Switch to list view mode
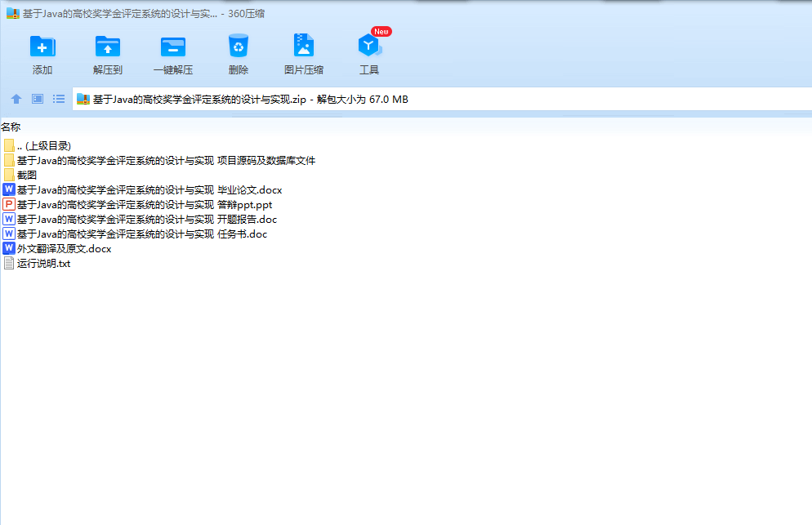The width and height of the screenshot is (812, 525). pyautogui.click(x=59, y=99)
